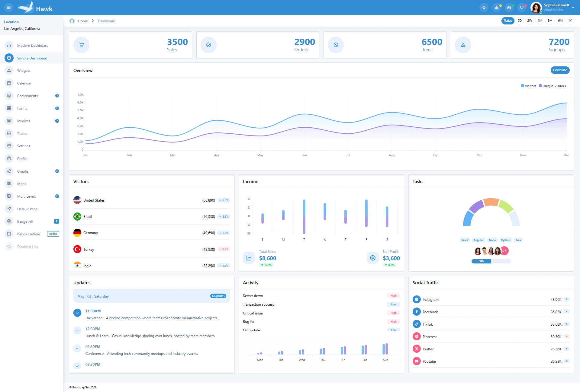Click the shopping cart Sales icon
The image size is (580, 392).
coord(81,45)
